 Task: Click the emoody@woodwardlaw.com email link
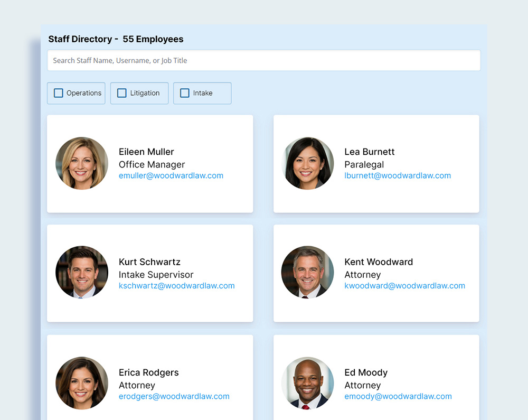point(398,396)
